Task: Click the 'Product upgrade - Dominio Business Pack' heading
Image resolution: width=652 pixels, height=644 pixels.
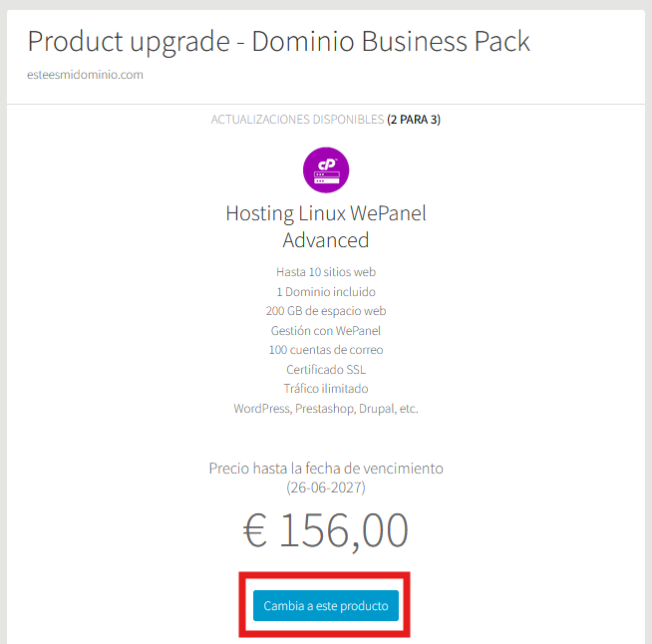Action: [278, 42]
